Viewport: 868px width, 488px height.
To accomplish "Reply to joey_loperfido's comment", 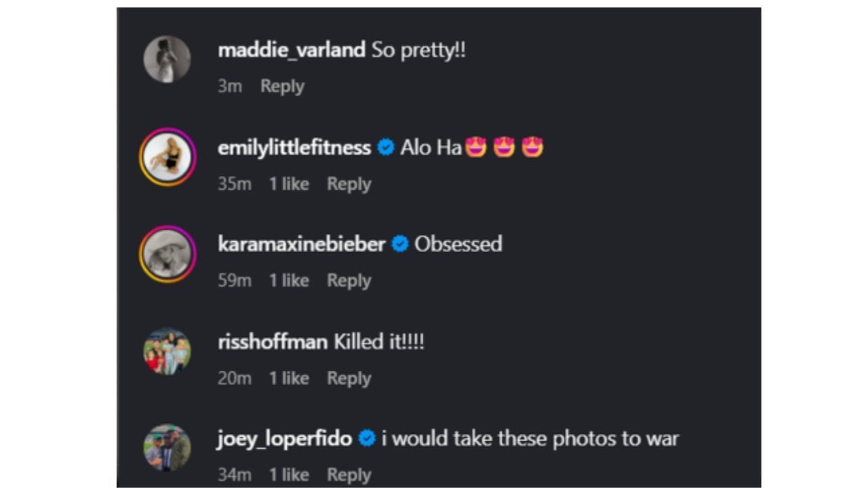I will tap(349, 474).
